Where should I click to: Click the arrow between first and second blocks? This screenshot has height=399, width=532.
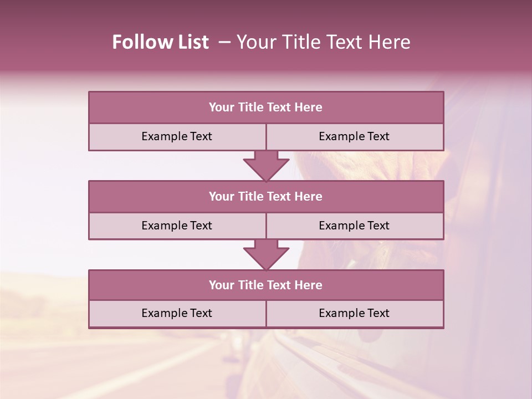pyautogui.click(x=266, y=166)
